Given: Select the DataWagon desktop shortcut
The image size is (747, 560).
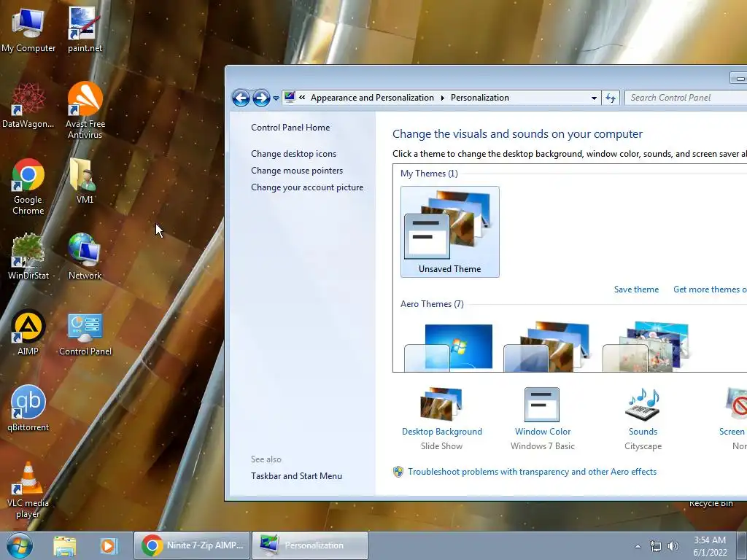Looking at the screenshot, I should coord(28,106).
